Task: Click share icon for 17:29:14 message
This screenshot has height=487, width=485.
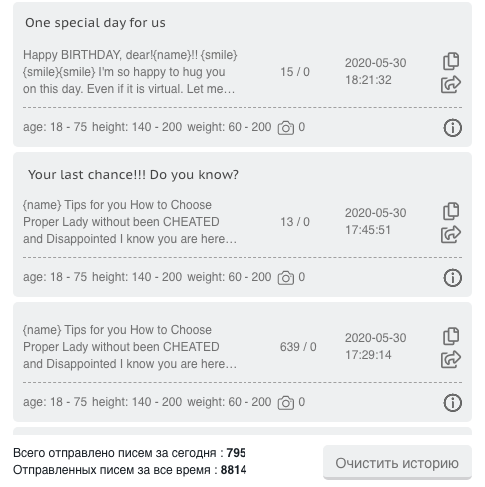Action: pyautogui.click(x=451, y=359)
